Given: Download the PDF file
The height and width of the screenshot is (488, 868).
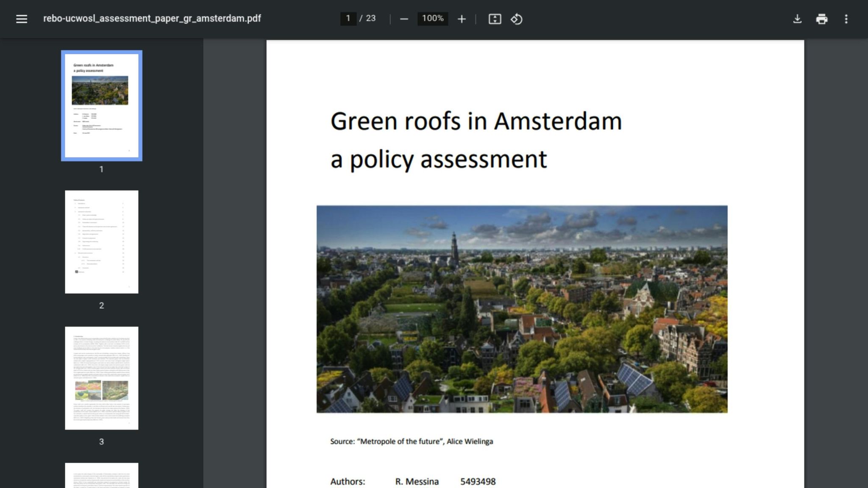Looking at the screenshot, I should click(797, 19).
